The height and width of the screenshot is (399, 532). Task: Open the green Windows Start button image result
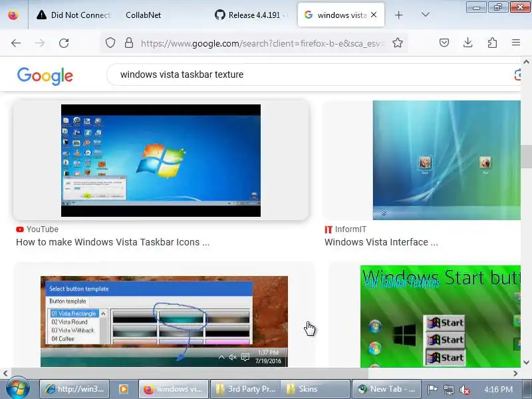click(x=440, y=317)
